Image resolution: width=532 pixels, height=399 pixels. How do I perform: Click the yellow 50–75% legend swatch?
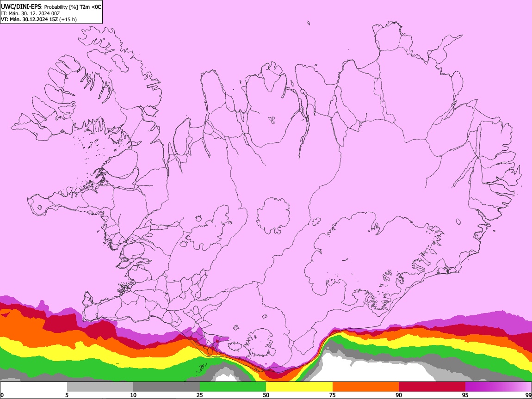tap(299, 387)
